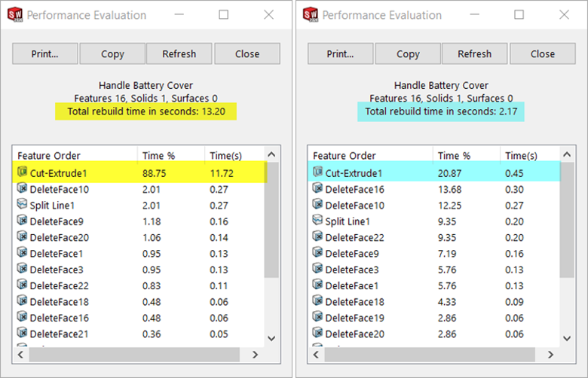Sort by Time % header in left window
588x378 pixels.
[171, 155]
